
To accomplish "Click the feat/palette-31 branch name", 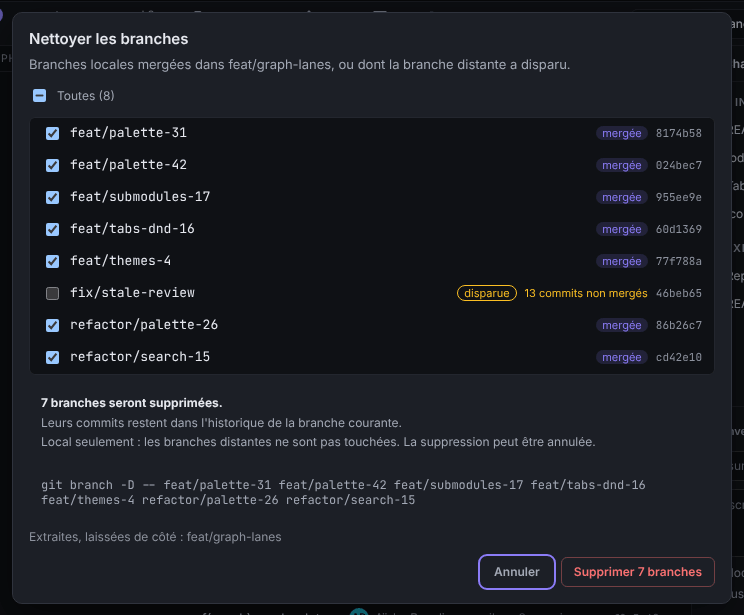I will 129,133.
